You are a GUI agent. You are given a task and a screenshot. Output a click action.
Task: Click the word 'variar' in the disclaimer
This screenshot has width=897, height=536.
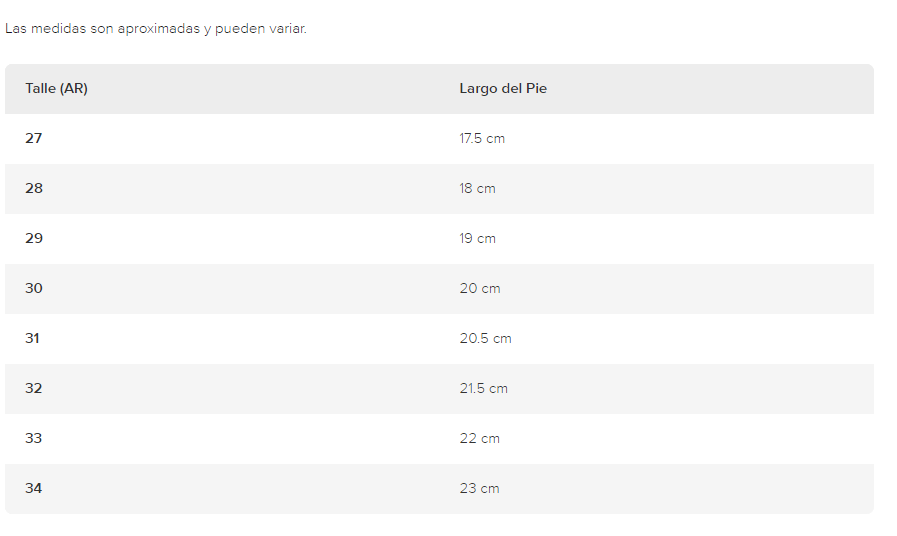point(287,29)
